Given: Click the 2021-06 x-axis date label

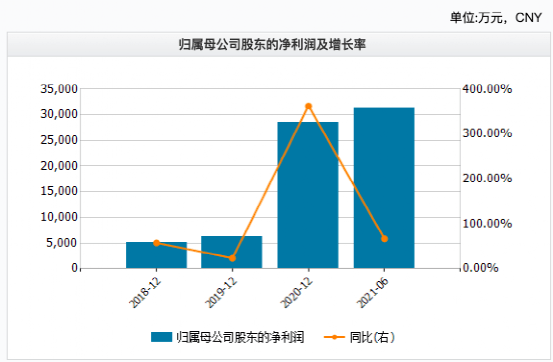Looking at the screenshot, I should [x=372, y=292].
